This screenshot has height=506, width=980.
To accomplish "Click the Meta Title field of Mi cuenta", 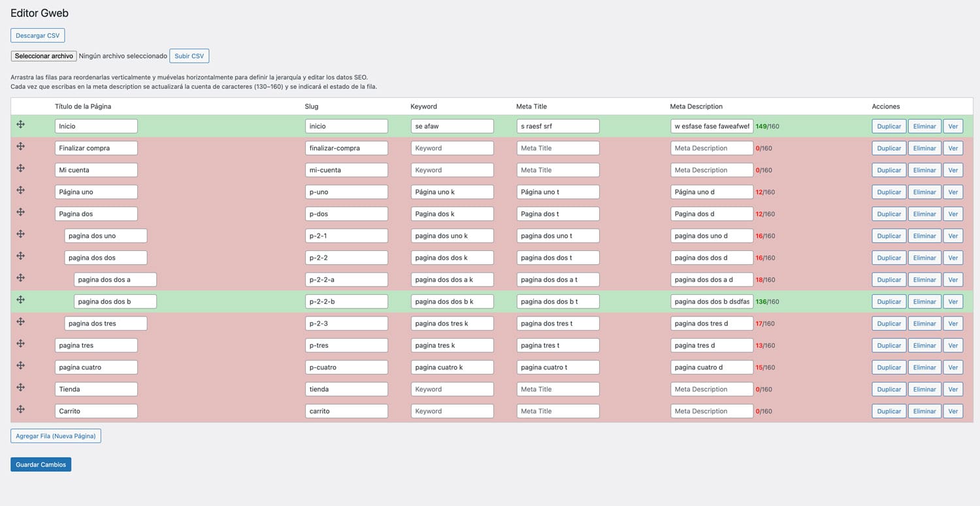I will point(558,170).
